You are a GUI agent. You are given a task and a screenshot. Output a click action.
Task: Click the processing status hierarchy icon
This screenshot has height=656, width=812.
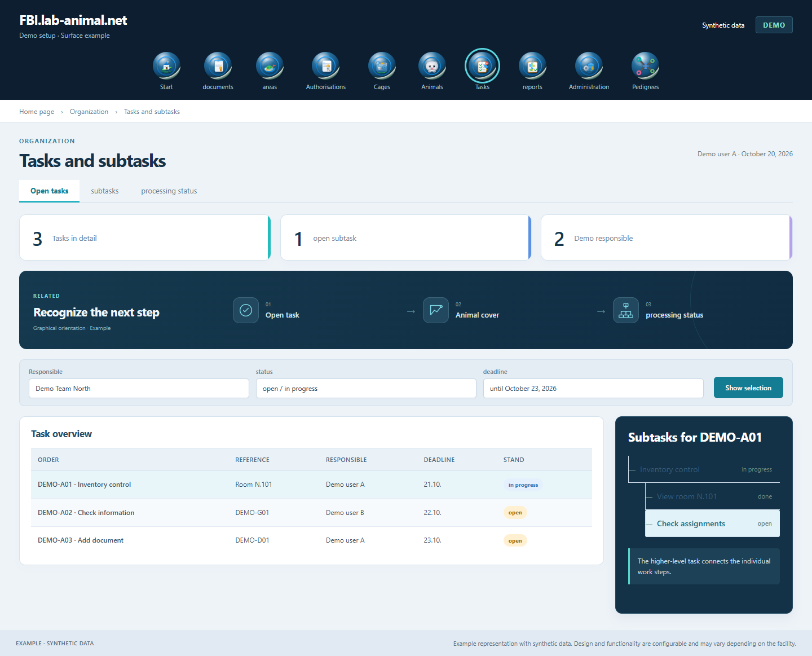coord(626,310)
